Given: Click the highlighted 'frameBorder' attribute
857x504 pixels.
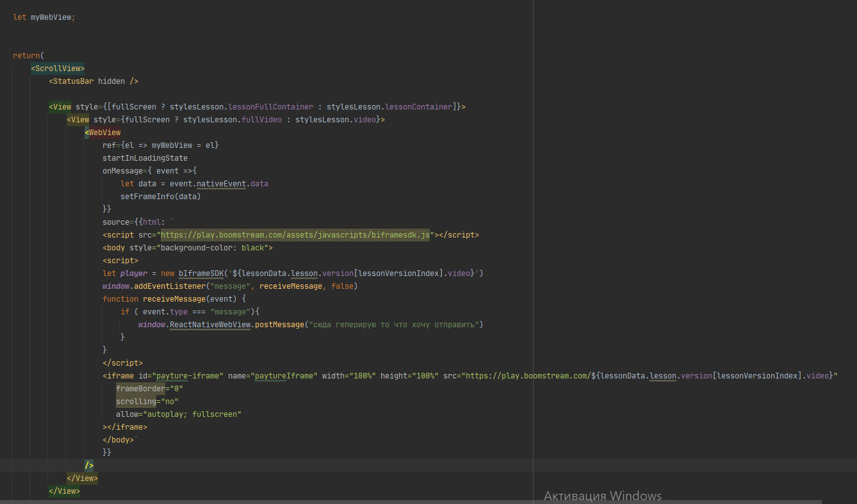Looking at the screenshot, I should tap(140, 388).
